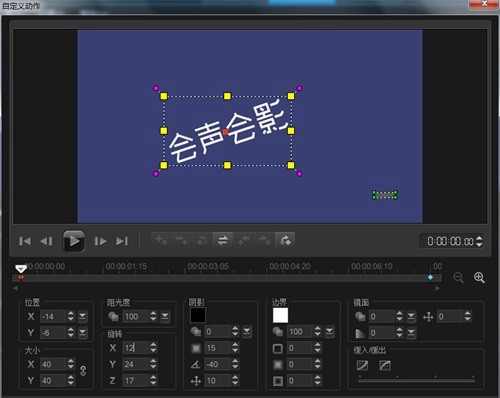Click the small green-handled object in the preview
Image resolution: width=500 pixels, height=398 pixels.
pos(385,195)
